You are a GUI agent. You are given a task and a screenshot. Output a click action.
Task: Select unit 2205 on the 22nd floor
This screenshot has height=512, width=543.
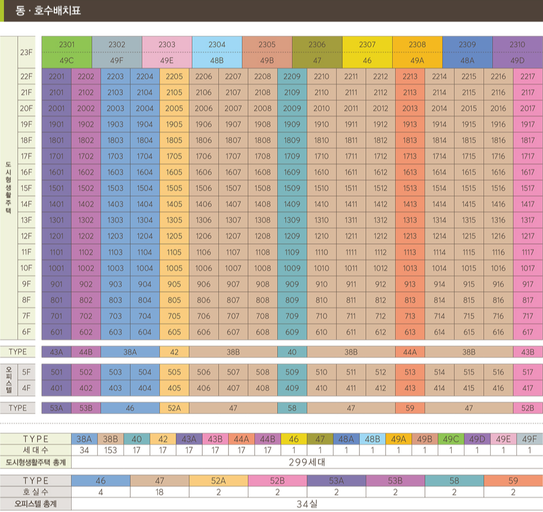(174, 77)
